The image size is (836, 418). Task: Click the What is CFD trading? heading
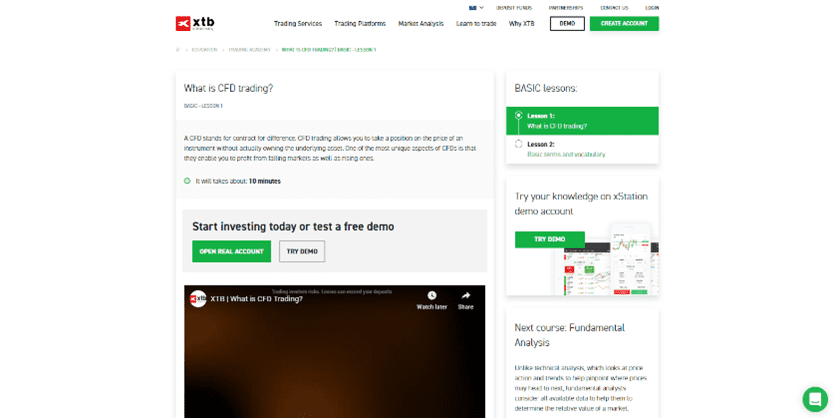point(228,89)
